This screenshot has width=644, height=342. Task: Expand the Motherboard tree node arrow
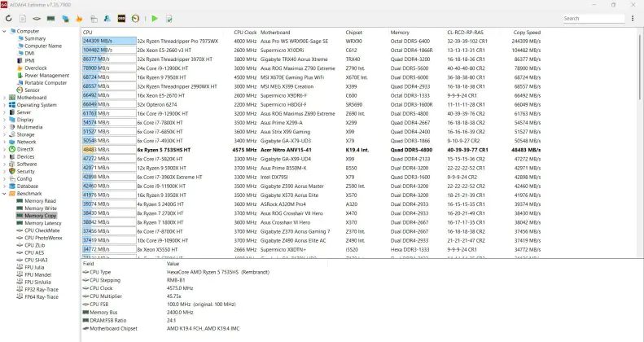tap(5, 98)
